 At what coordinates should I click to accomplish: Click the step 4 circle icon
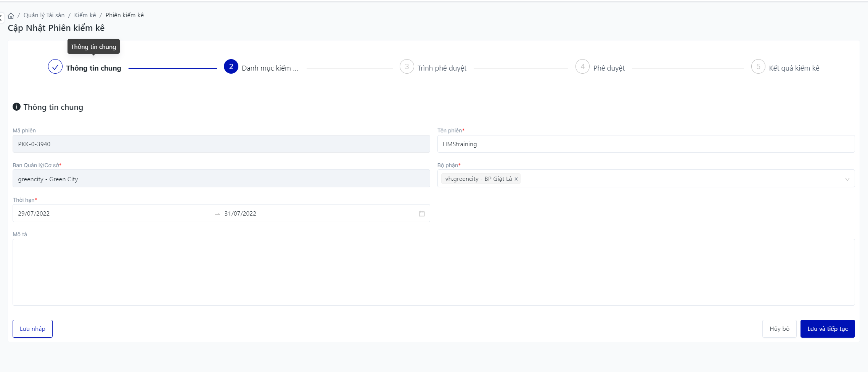pos(582,67)
